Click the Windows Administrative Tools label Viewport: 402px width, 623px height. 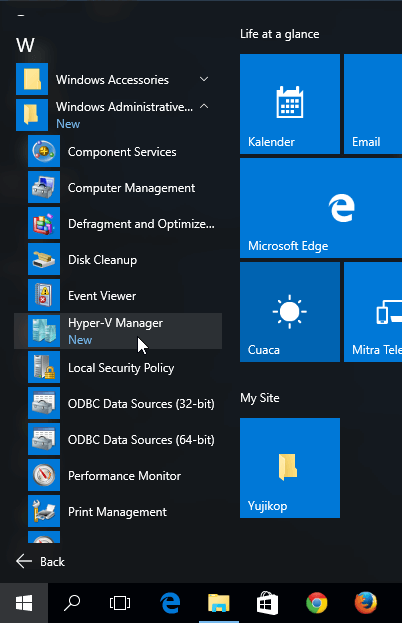tap(124, 106)
